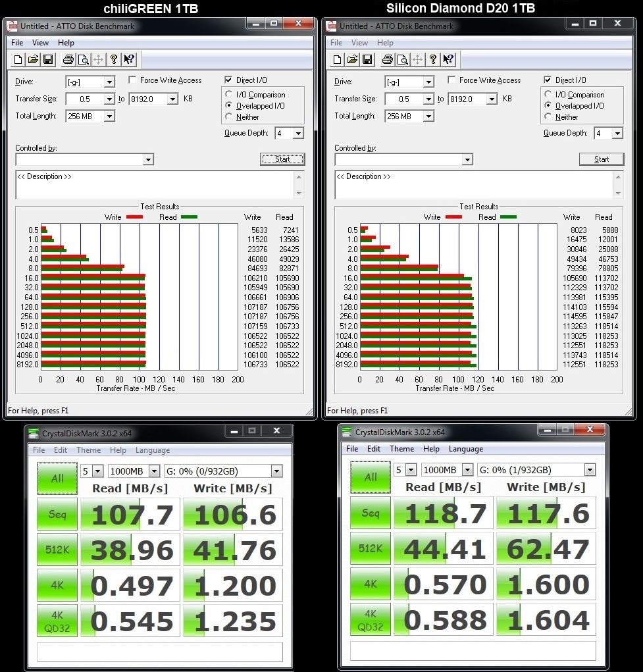643x672 pixels.
Task: Click the question mark Help icon in Silicon Diamond ATTO
Action: click(433, 60)
